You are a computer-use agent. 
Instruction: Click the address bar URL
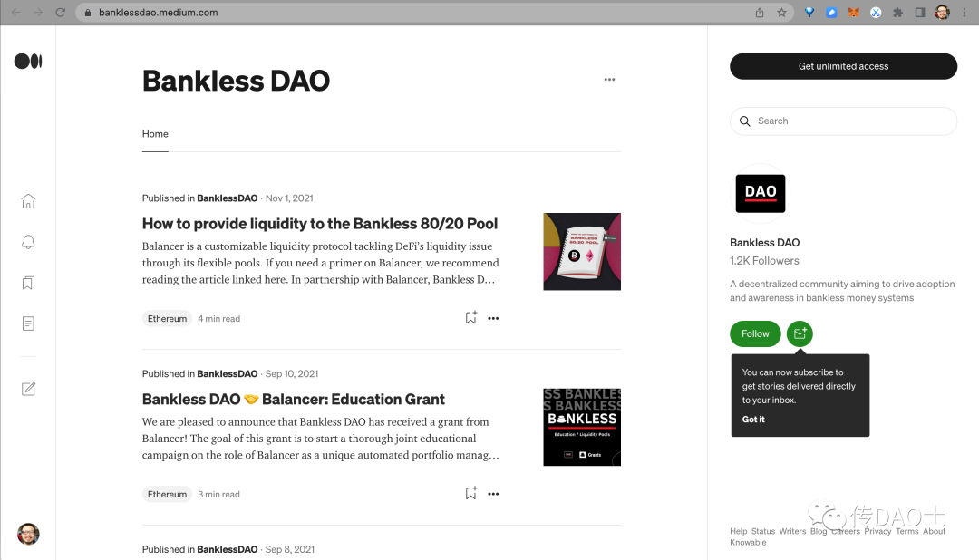[158, 13]
